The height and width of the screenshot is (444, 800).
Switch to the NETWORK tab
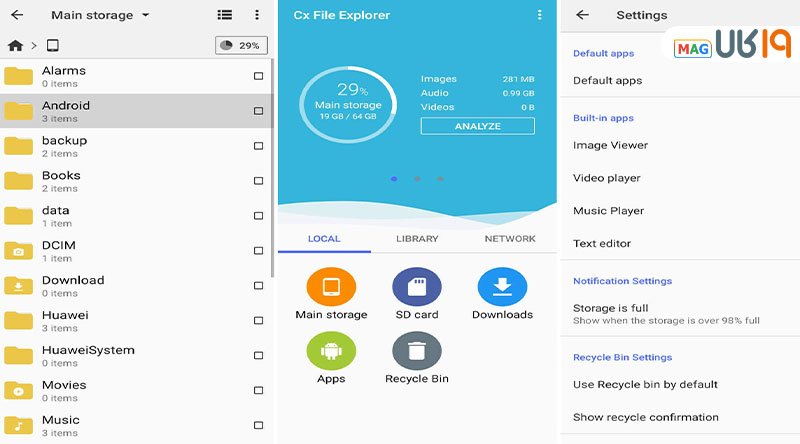510,239
